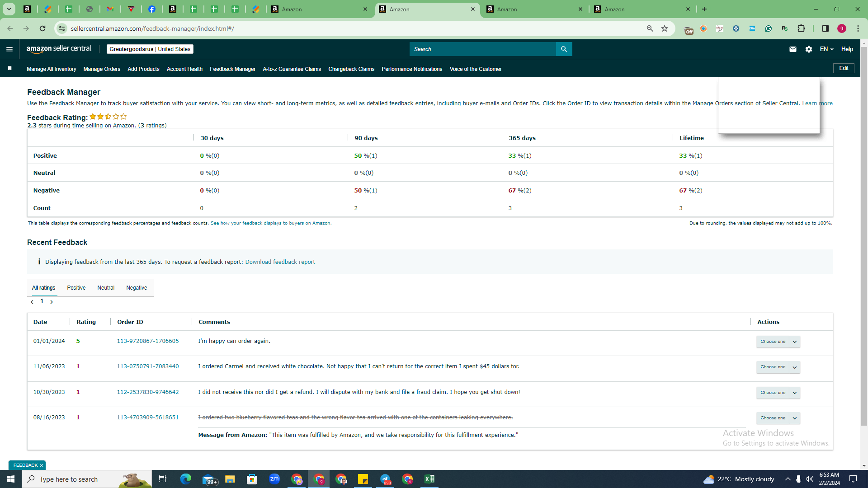Click the Grammarly extension icon
Image resolution: width=868 pixels, height=488 pixels.
click(x=769, y=28)
